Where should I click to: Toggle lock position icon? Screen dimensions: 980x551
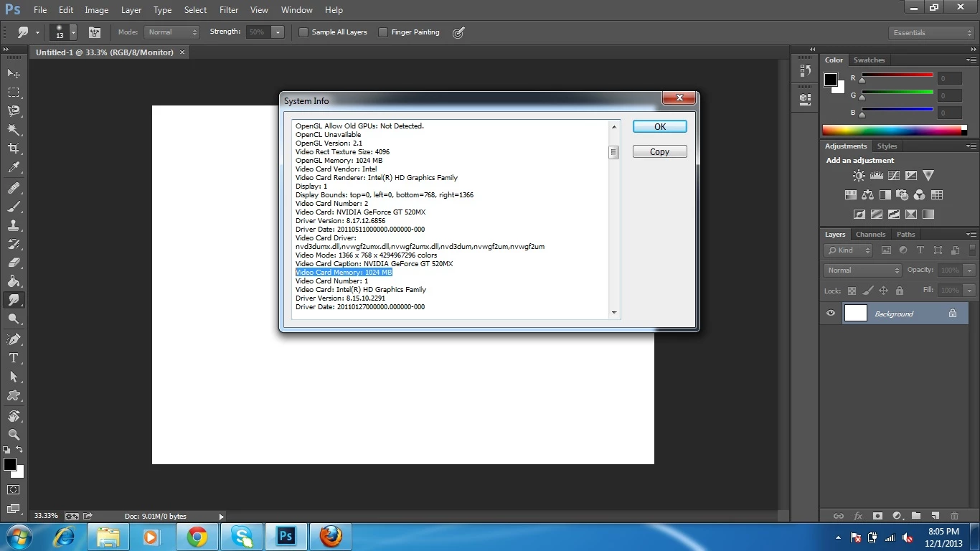883,291
